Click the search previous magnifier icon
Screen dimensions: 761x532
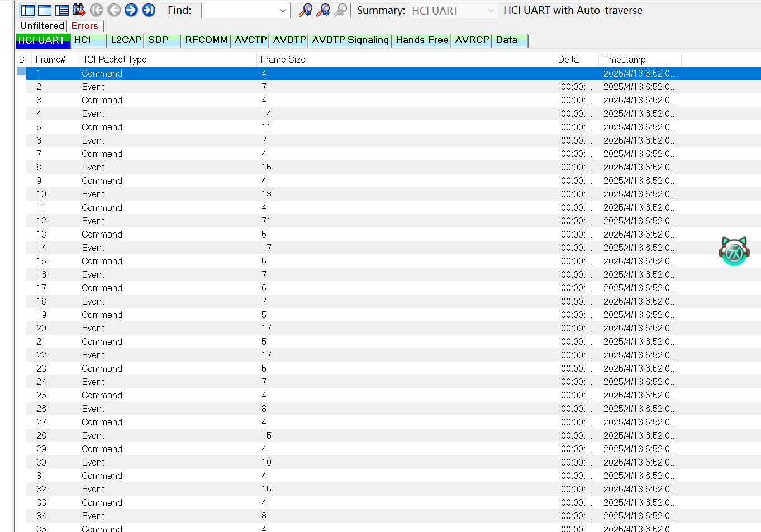pos(306,10)
